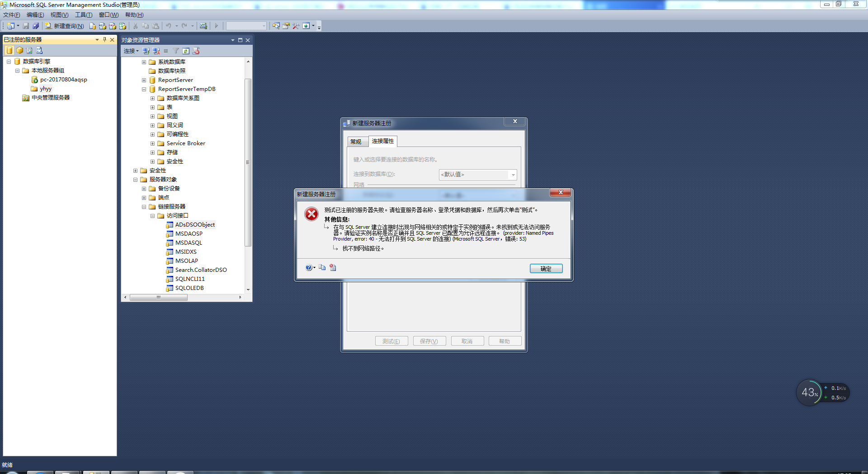Click the Properties window toolbar icon
Screen dimensions: 868x474
[286, 26]
